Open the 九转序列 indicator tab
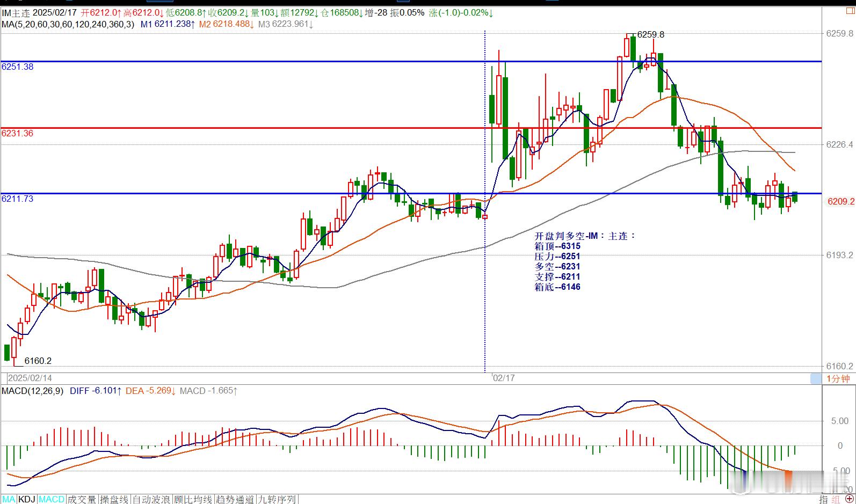Image resolution: width=856 pixels, height=504 pixels. click(x=277, y=499)
